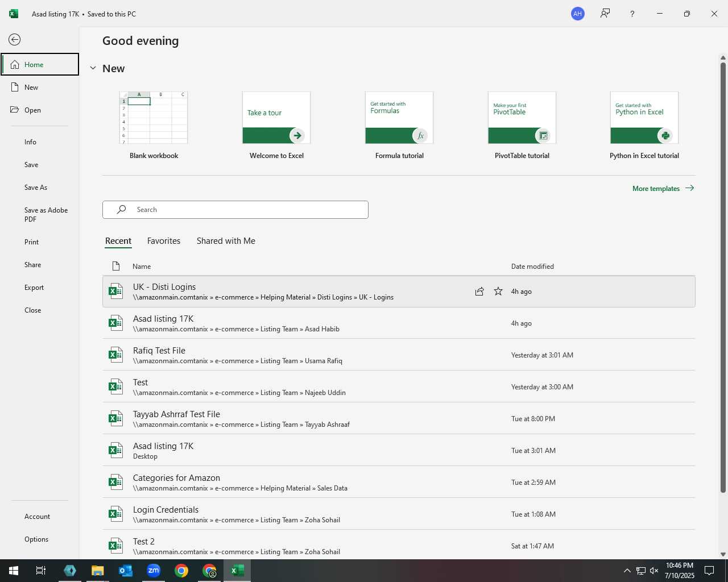Open the Formula tutorial template
The width and height of the screenshot is (728, 582).
point(399,126)
